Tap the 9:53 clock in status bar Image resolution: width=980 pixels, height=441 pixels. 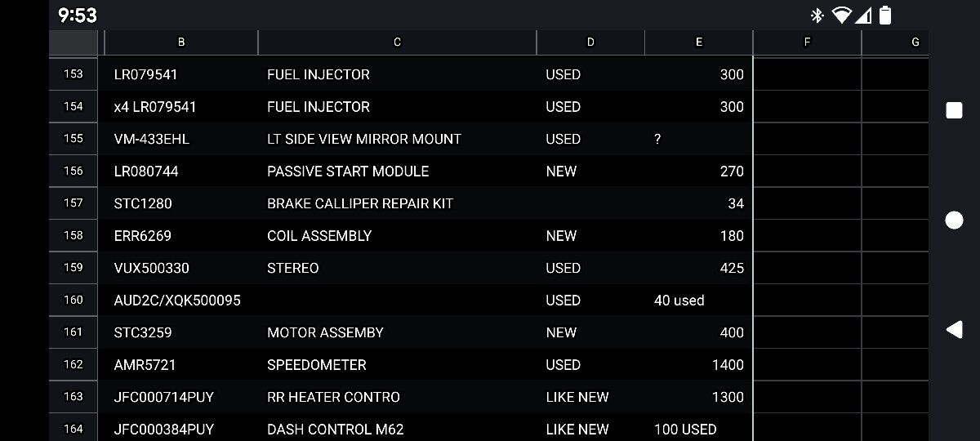click(78, 15)
